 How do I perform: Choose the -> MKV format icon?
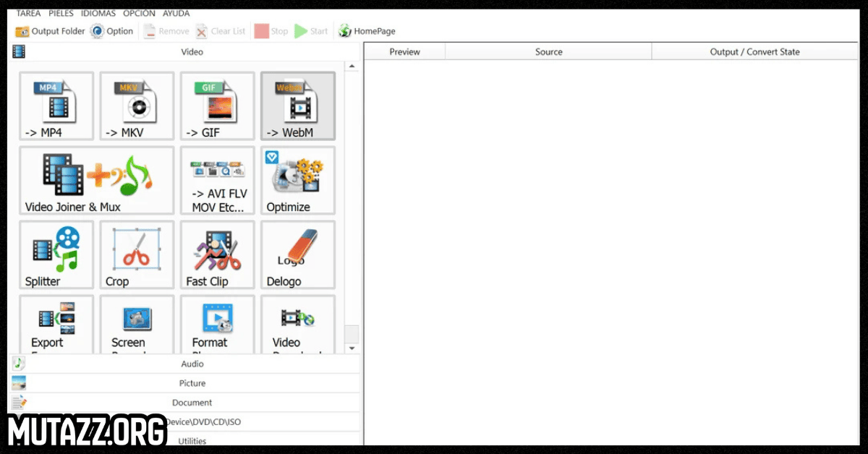[x=137, y=106]
